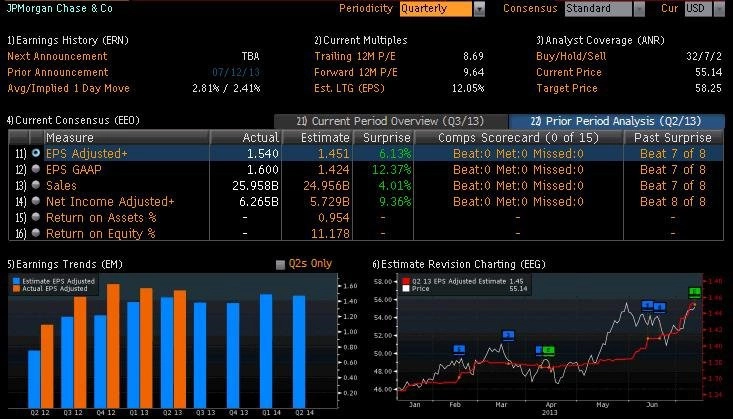The image size is (733, 419).
Task: Click the blue Q3 13 estimate EPS bar
Action: tap(200, 355)
